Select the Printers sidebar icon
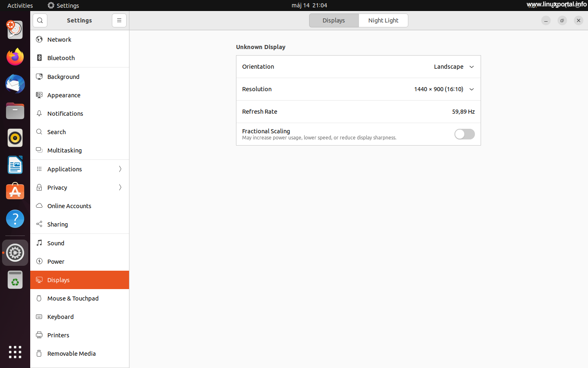This screenshot has width=588, height=368. point(39,335)
